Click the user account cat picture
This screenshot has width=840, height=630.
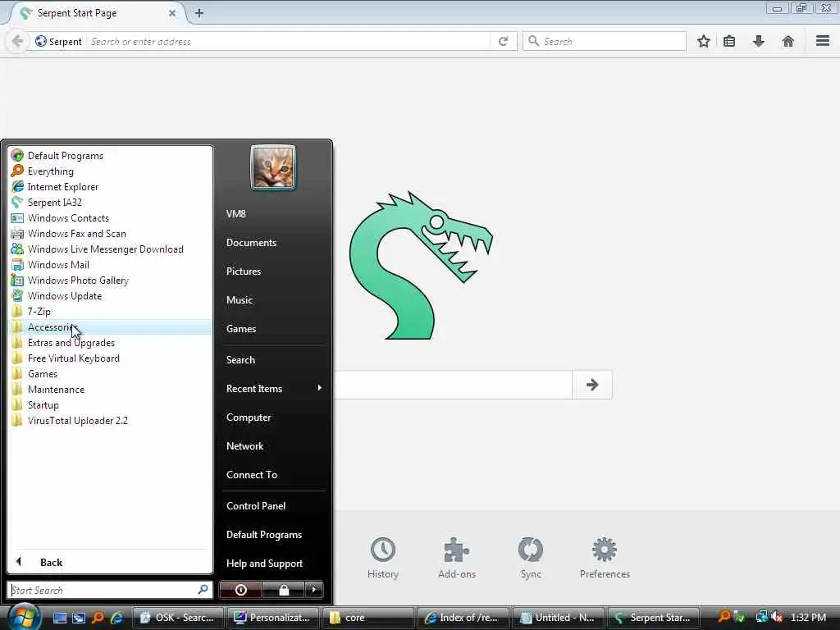[273, 167]
